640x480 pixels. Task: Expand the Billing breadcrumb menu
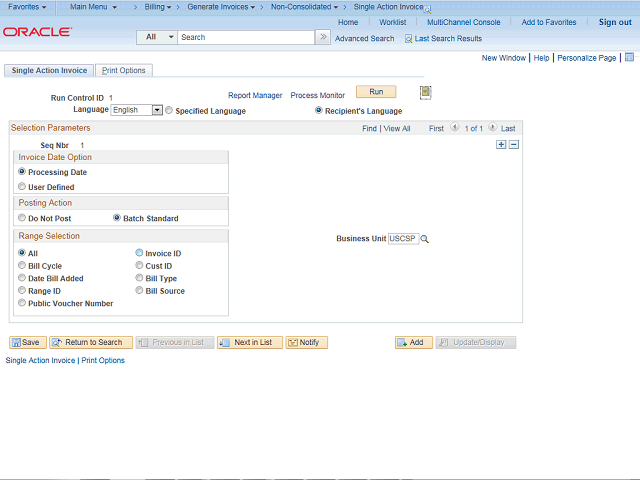158,7
